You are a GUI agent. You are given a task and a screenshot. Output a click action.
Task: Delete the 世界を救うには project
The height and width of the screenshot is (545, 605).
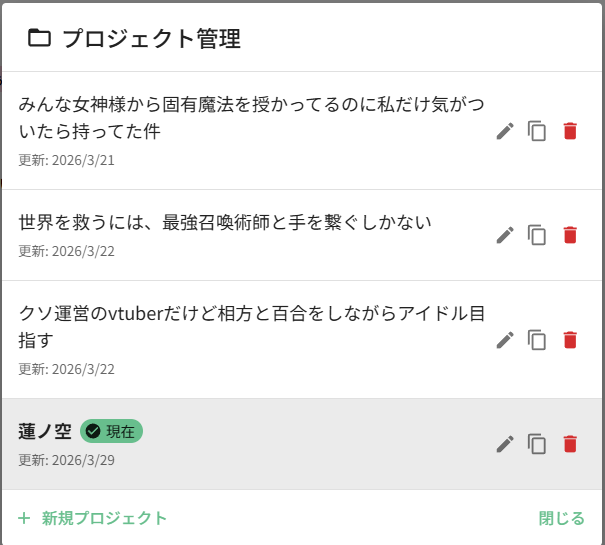click(570, 235)
